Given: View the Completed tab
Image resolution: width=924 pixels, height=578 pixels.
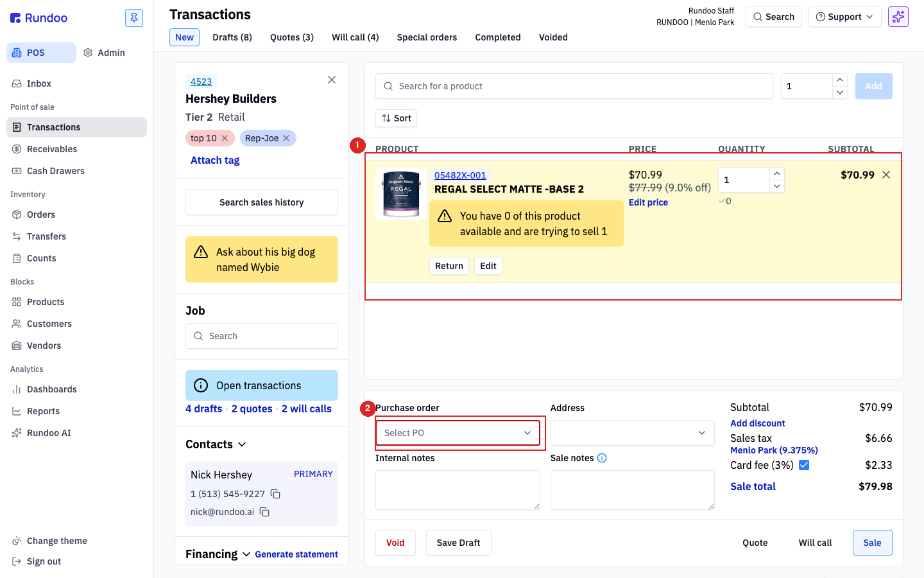Looking at the screenshot, I should (498, 37).
